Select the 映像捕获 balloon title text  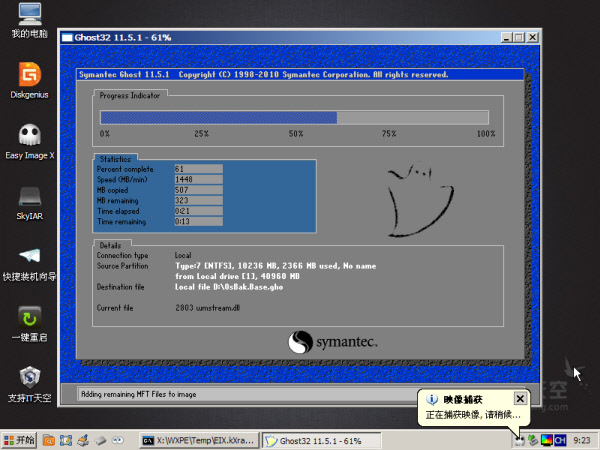[463, 399]
